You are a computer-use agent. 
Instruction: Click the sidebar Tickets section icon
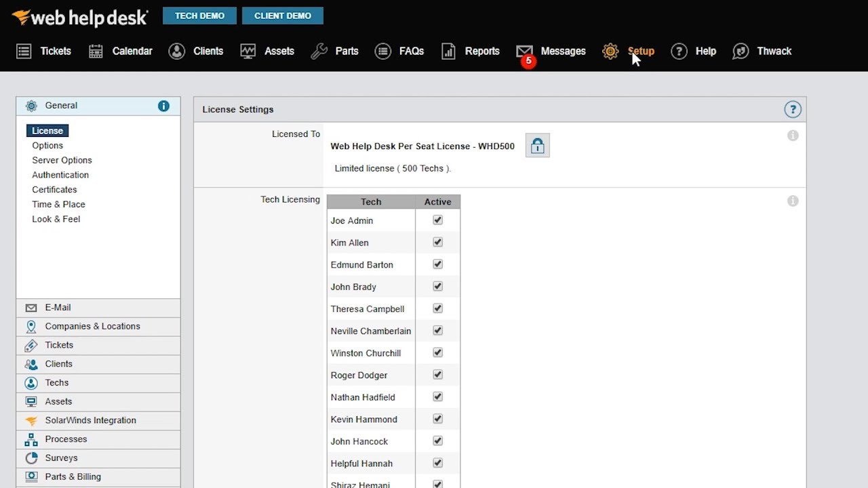coord(31,346)
